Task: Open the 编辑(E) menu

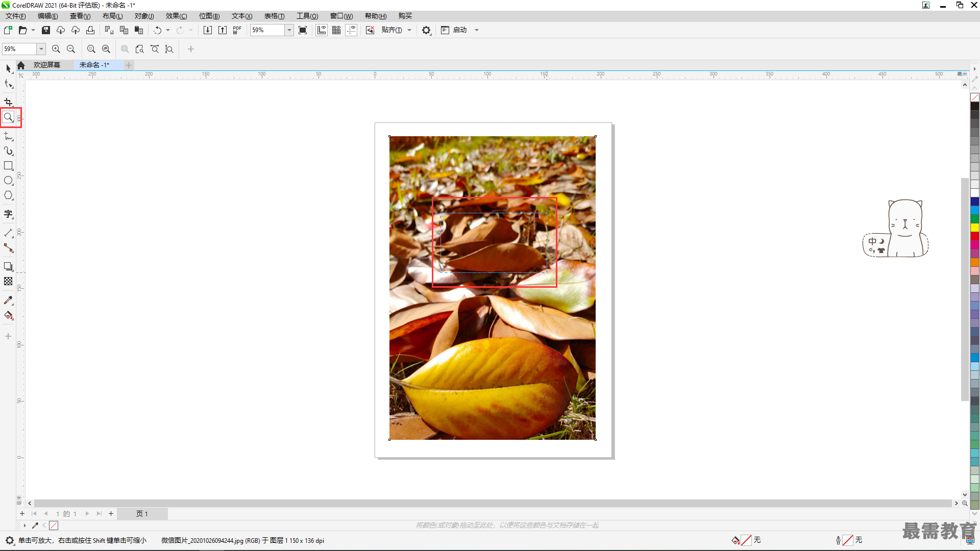Action: (x=47, y=16)
